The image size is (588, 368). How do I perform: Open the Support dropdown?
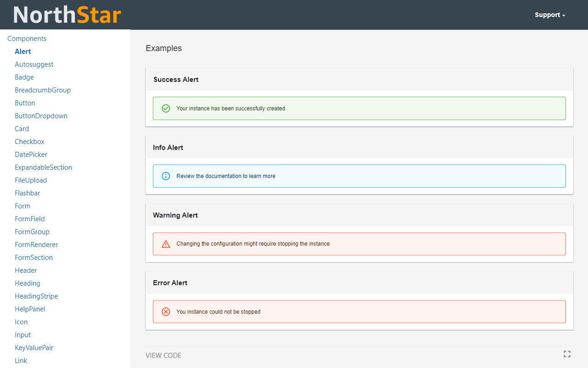click(549, 14)
